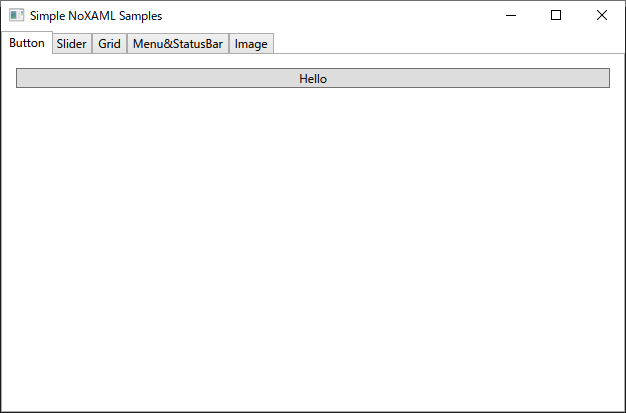View slider samples by selecting the Slider tab
Image resolution: width=626 pixels, height=413 pixels.
(72, 44)
